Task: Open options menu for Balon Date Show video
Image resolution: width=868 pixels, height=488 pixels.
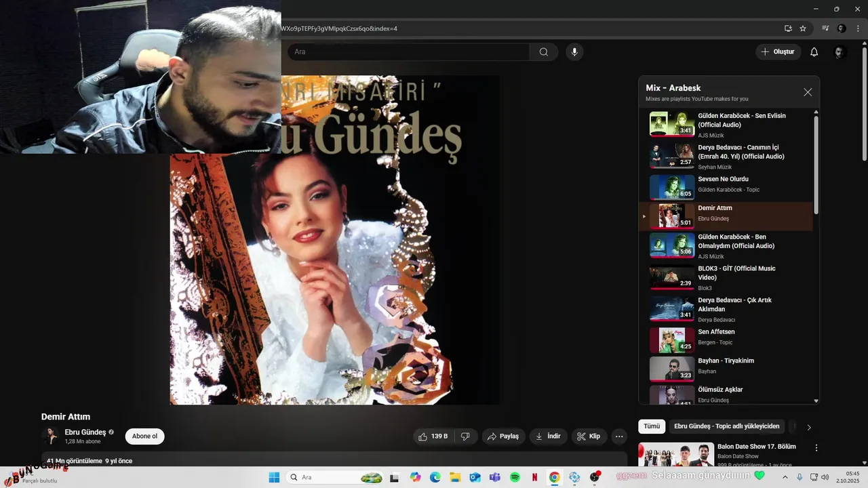Action: click(816, 448)
